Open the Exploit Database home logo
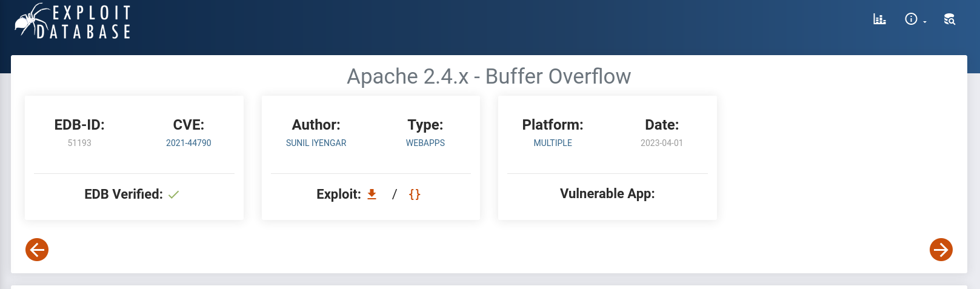980x289 pixels. (73, 22)
